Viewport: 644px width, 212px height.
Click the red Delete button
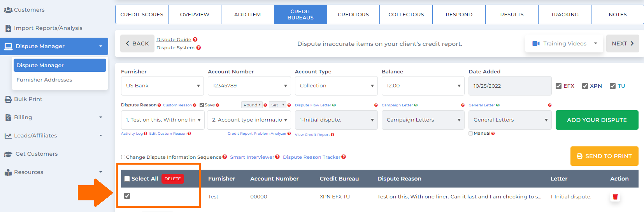pyautogui.click(x=173, y=179)
